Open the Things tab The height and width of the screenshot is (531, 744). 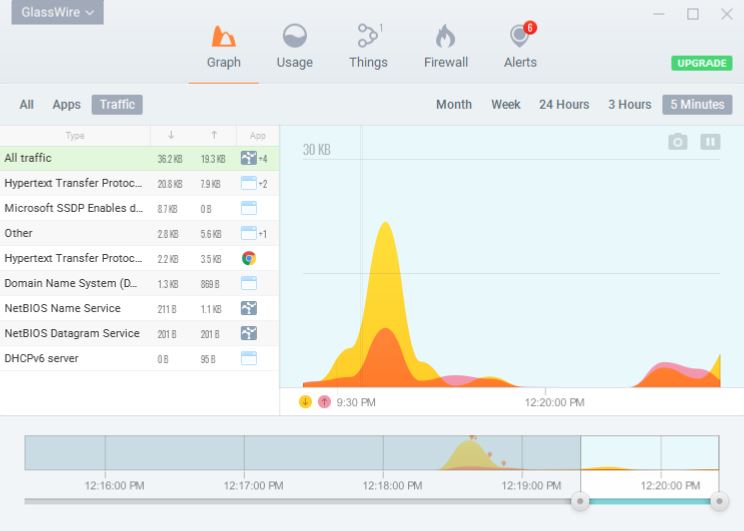point(369,47)
